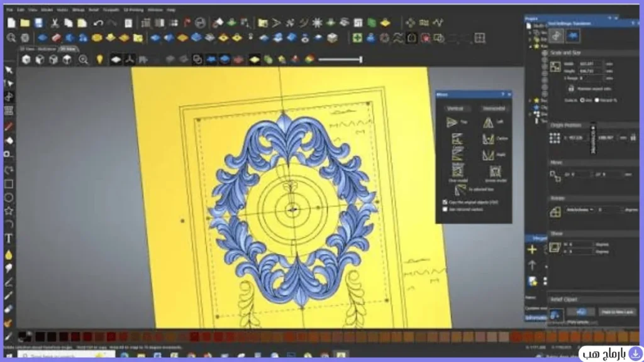This screenshot has height=362, width=644.
Task: Turn on the light bulb icon
Action: click(99, 60)
